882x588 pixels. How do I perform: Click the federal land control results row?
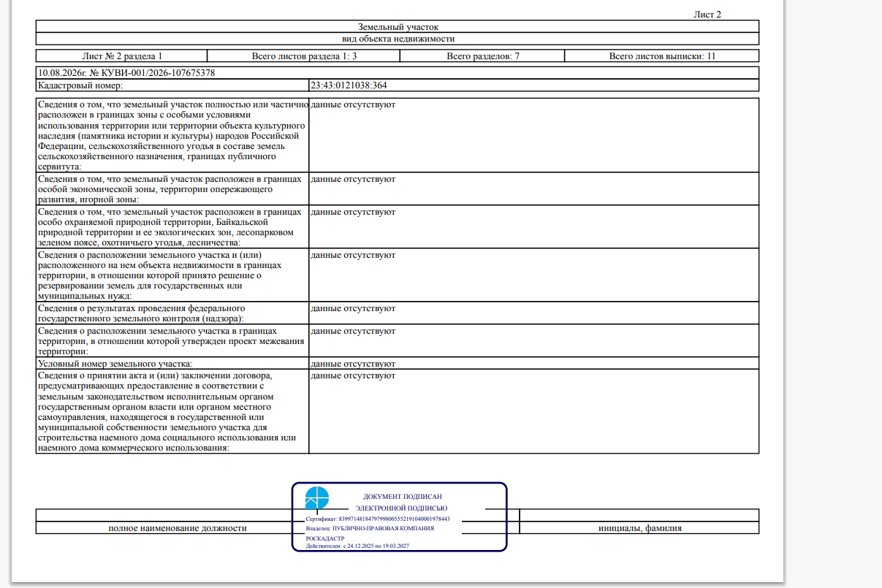[x=398, y=313]
